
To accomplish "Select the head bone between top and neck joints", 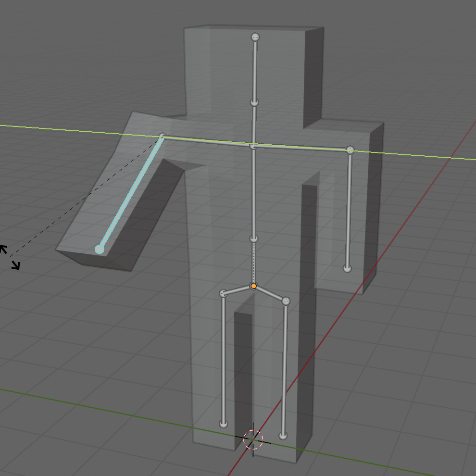I will 255,70.
